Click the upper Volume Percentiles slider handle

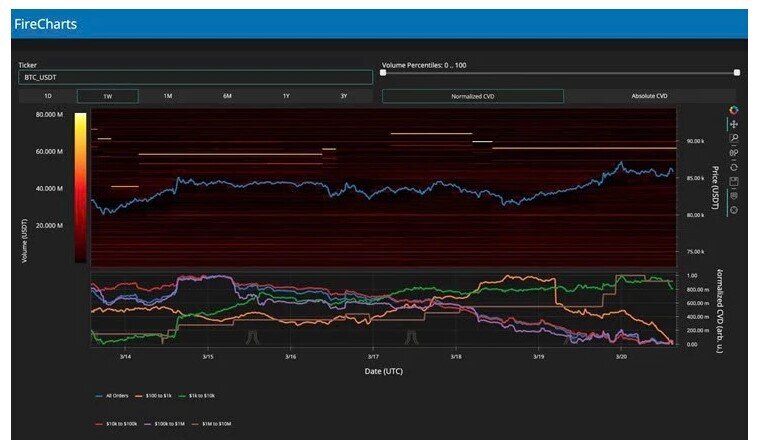coord(737,72)
